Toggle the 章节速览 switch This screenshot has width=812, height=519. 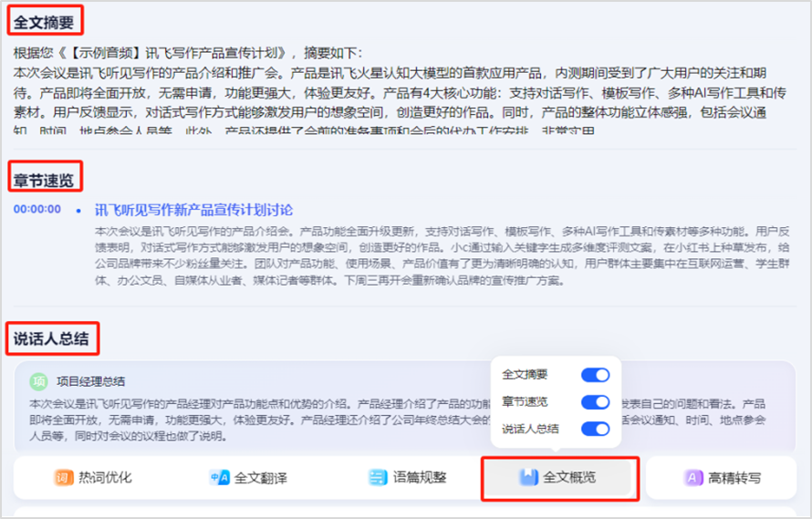pyautogui.click(x=595, y=402)
